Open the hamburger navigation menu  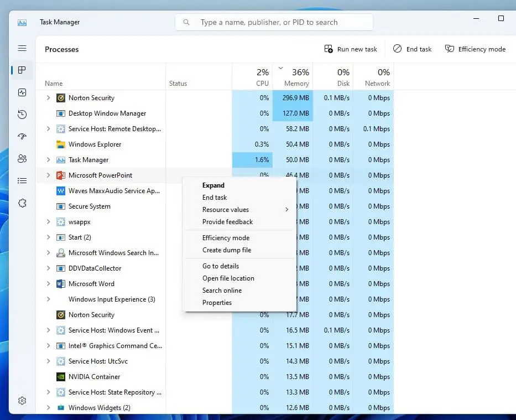pos(22,49)
